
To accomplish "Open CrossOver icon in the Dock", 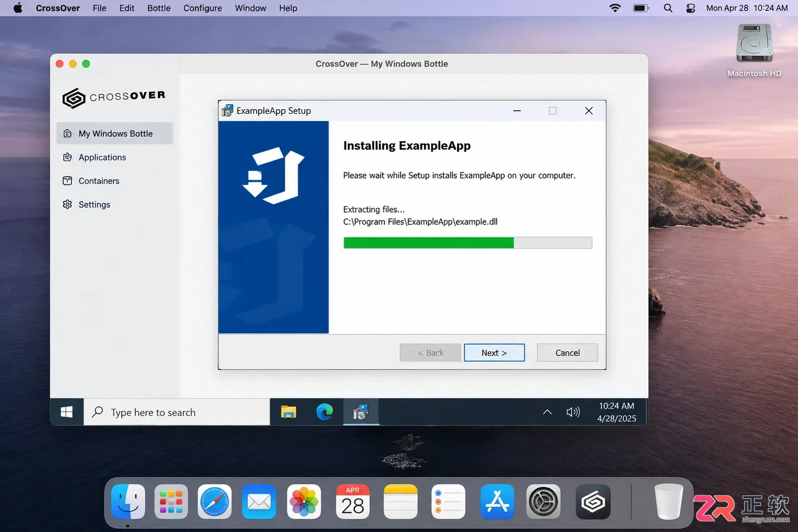I will [x=593, y=502].
